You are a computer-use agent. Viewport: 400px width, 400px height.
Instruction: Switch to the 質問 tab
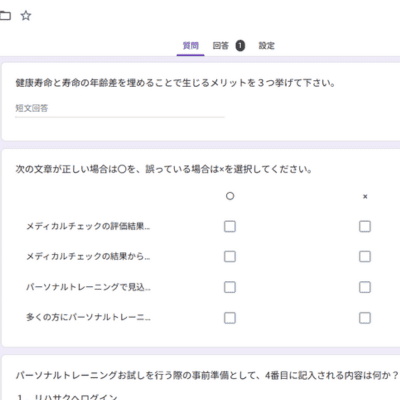pyautogui.click(x=190, y=46)
